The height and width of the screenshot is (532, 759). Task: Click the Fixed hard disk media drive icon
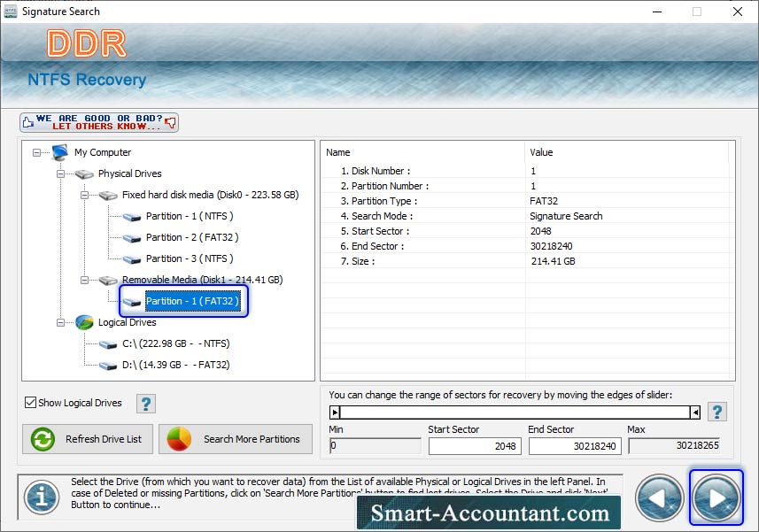coord(108,195)
